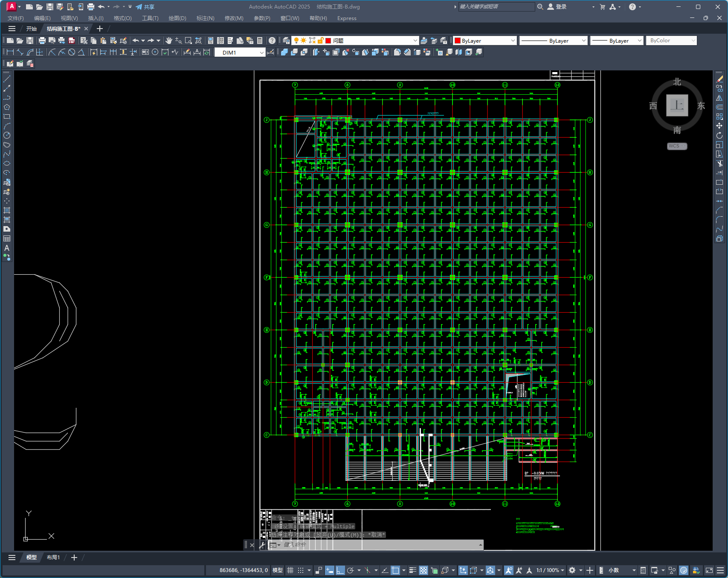Click the 共享 share button

[145, 7]
